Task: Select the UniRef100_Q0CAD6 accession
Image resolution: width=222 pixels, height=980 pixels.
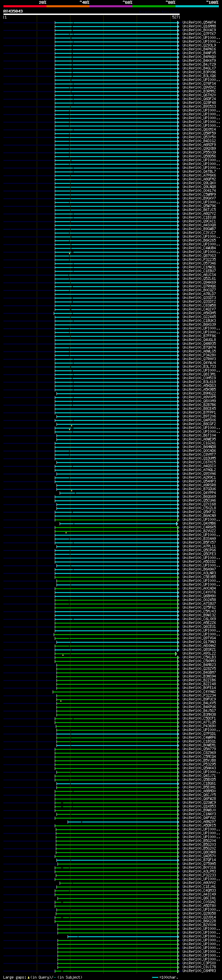Action: [199, 451]
